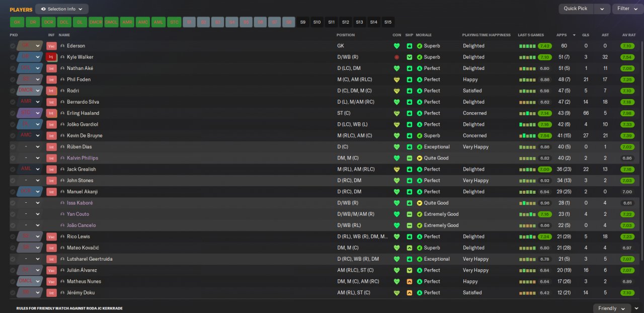
Task: Toggle the picked checkmark for Erling Haaland
Action: click(x=13, y=113)
